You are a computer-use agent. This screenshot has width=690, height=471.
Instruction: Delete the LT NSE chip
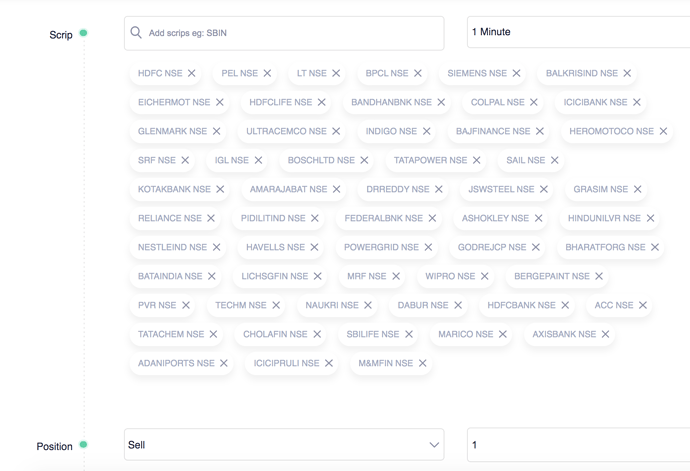coord(336,73)
